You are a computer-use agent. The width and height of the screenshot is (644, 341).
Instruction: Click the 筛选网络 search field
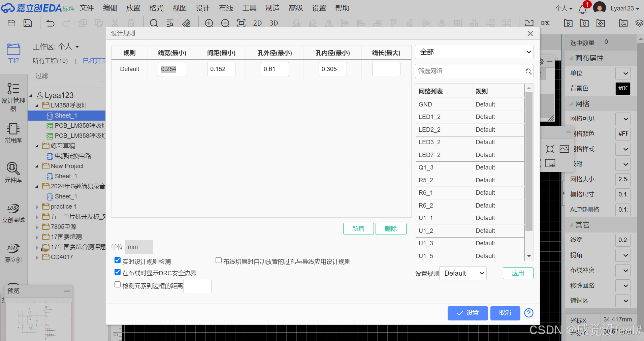coord(474,71)
